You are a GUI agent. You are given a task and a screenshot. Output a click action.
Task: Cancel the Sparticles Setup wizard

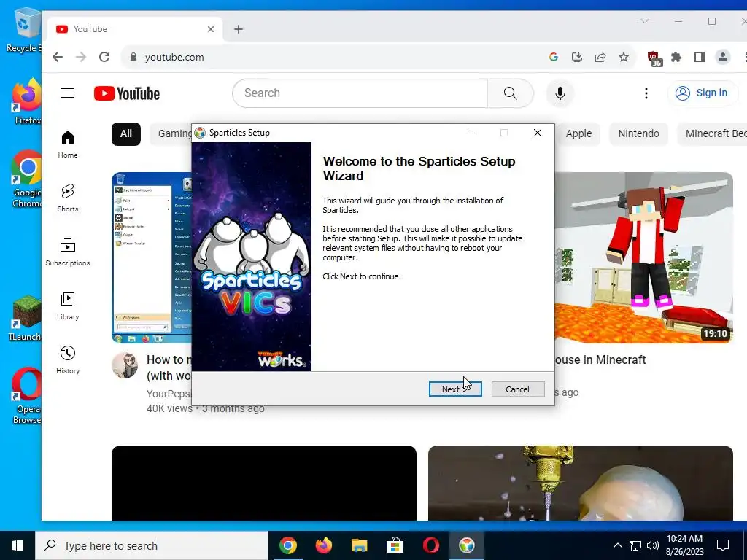click(517, 389)
